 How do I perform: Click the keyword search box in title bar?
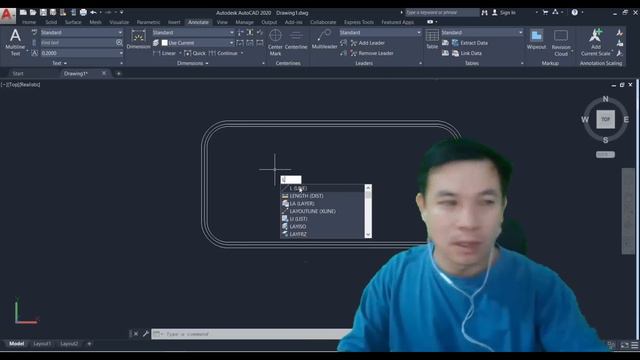pos(442,13)
